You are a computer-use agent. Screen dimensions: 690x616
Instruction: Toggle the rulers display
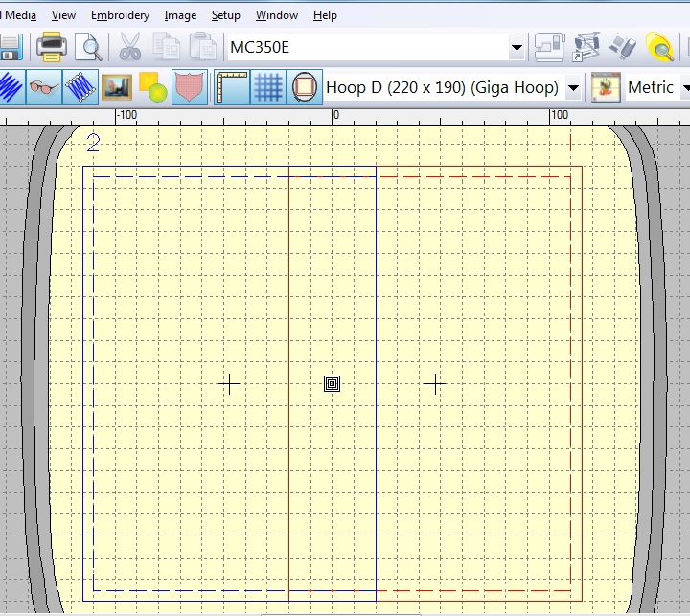(x=232, y=87)
